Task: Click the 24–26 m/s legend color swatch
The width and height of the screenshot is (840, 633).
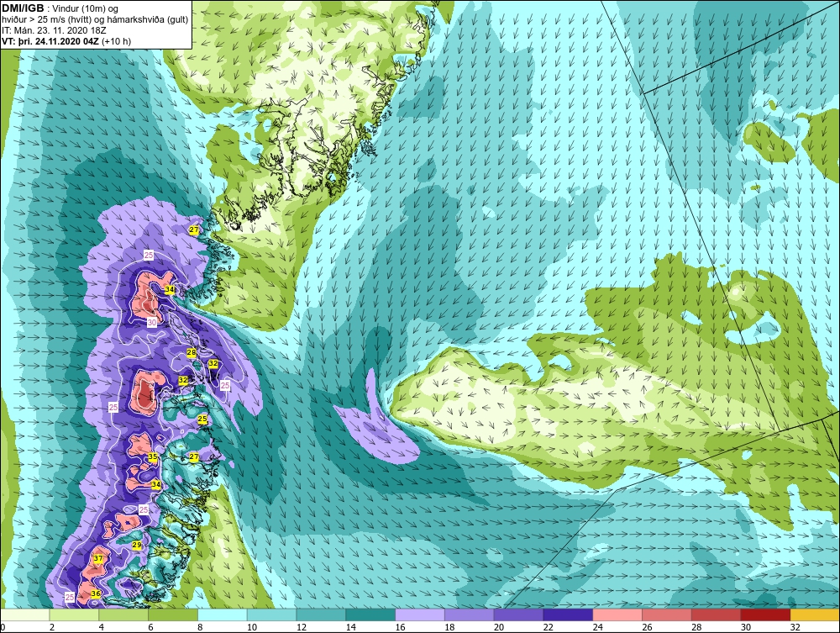Action: point(617,615)
